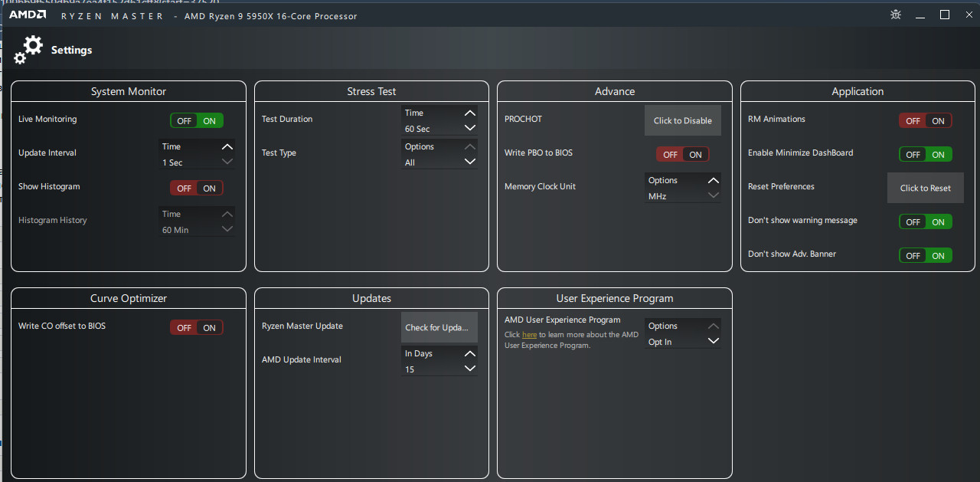Click the Updates panel header
The image size is (980, 482).
(x=371, y=298)
